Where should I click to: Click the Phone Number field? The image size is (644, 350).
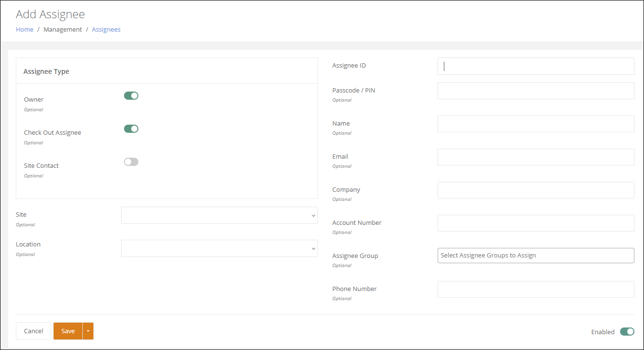[x=536, y=289]
